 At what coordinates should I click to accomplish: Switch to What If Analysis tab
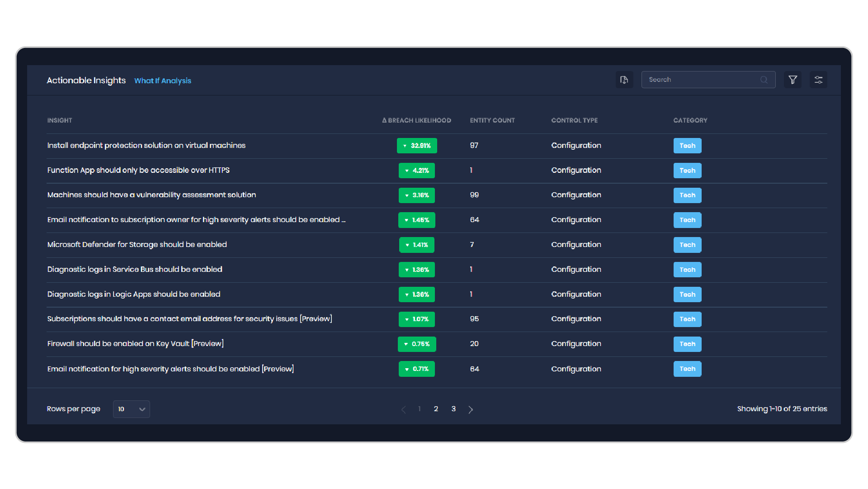click(x=163, y=81)
